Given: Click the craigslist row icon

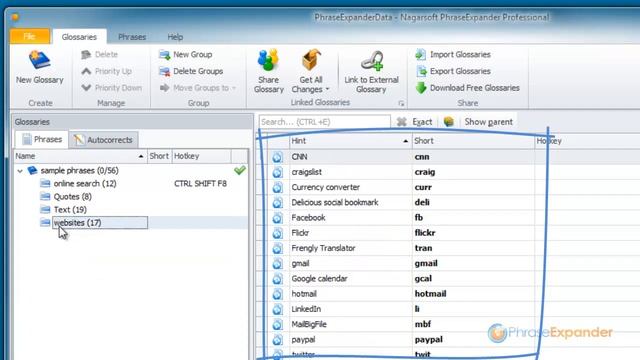Looking at the screenshot, I should tap(277, 172).
